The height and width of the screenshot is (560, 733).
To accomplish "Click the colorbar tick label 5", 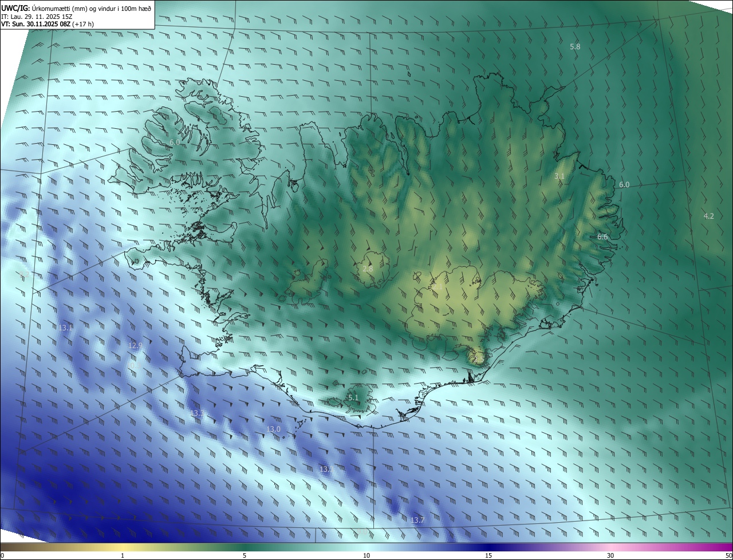I will pos(245,555).
